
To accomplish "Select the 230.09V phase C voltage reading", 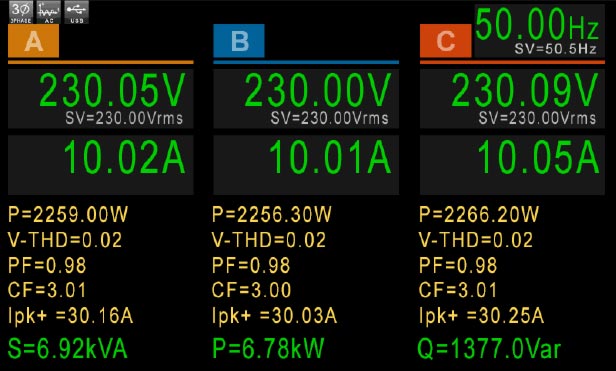I will tap(524, 90).
